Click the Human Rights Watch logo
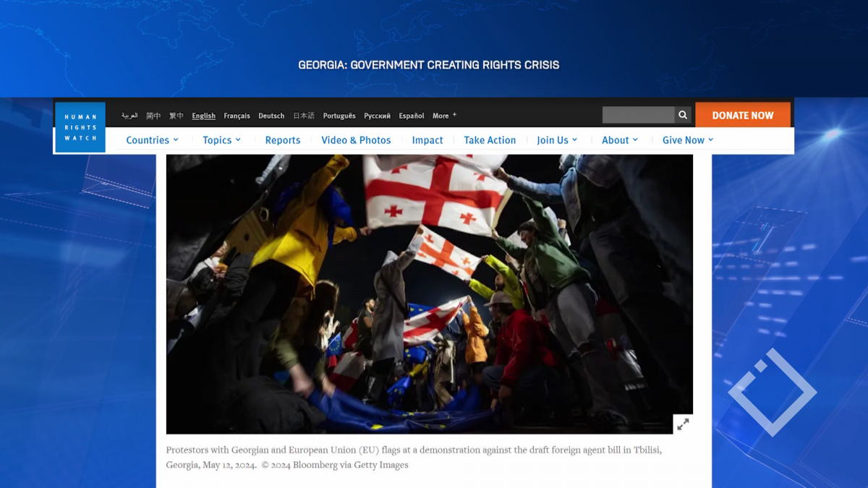868x488 pixels. 80,127
